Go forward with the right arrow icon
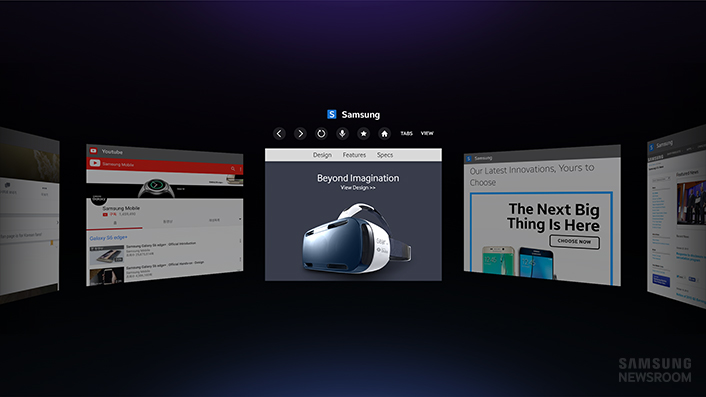706x397 pixels. pyautogui.click(x=300, y=134)
